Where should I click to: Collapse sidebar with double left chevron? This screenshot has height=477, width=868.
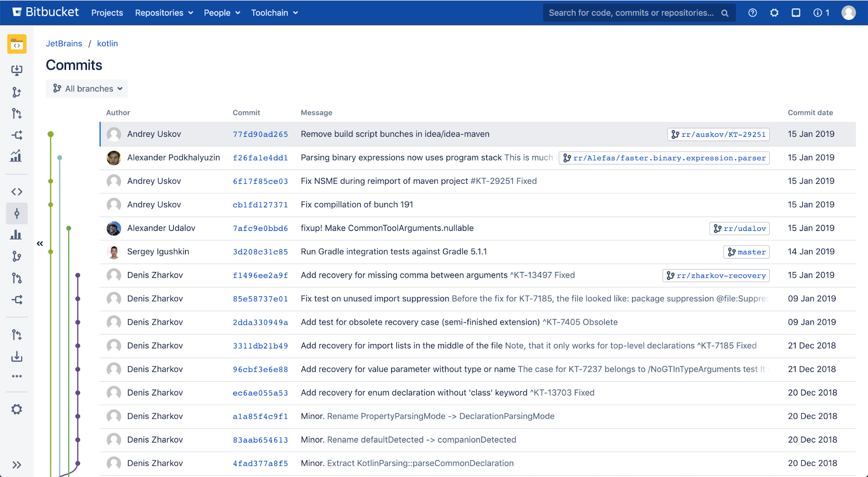point(40,243)
